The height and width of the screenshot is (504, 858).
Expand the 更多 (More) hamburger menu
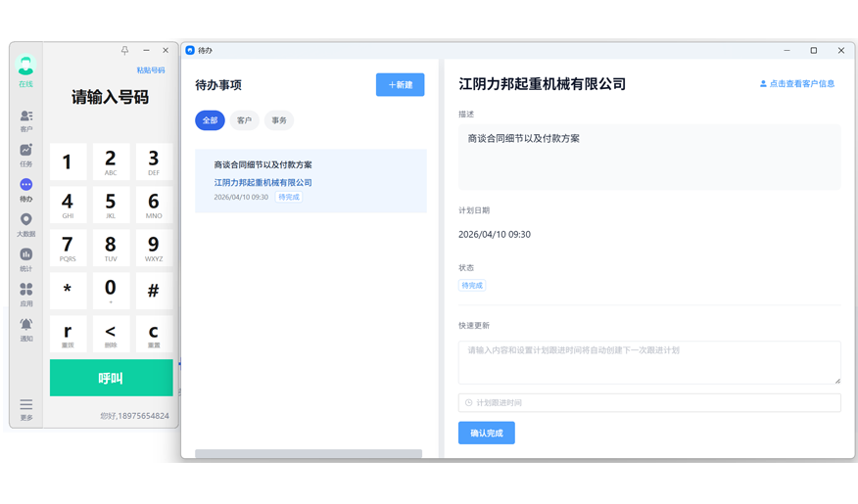coord(26,406)
